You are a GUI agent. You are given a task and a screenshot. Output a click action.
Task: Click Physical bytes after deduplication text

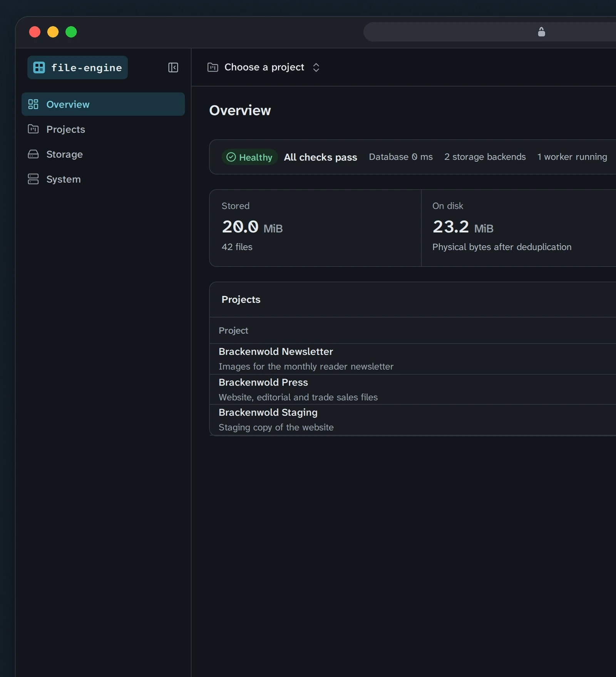[502, 247]
